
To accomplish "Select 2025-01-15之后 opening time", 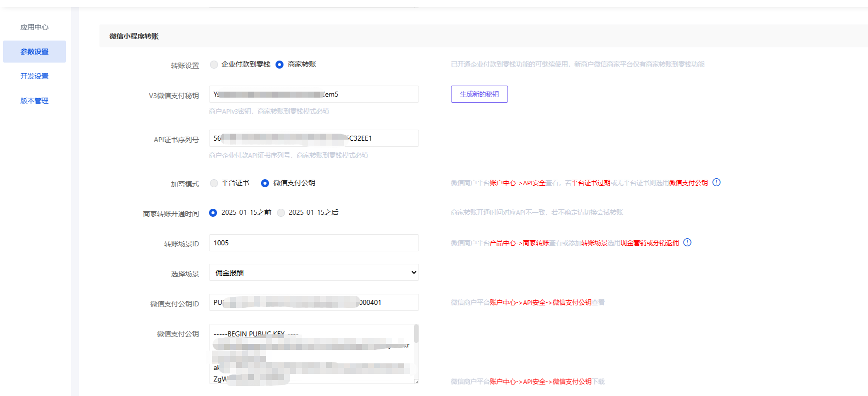I will (281, 213).
